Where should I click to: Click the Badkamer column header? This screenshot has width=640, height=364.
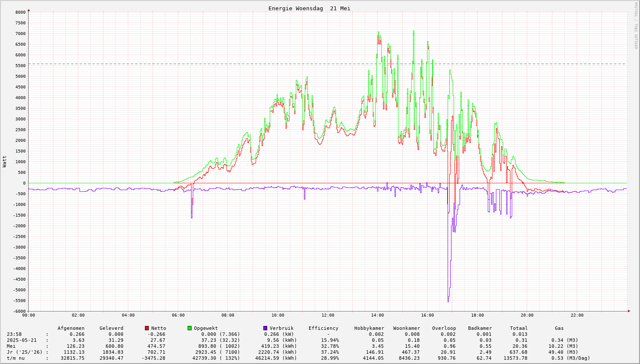(x=480, y=328)
